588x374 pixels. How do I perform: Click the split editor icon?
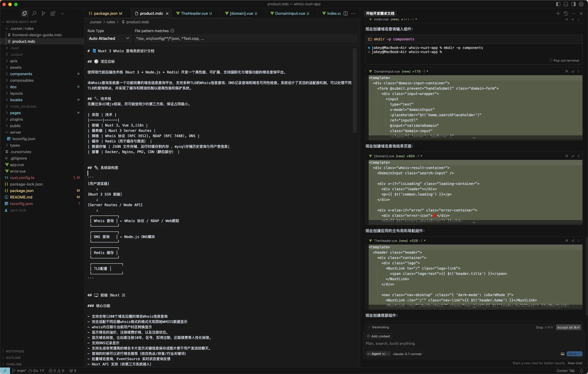345,13
